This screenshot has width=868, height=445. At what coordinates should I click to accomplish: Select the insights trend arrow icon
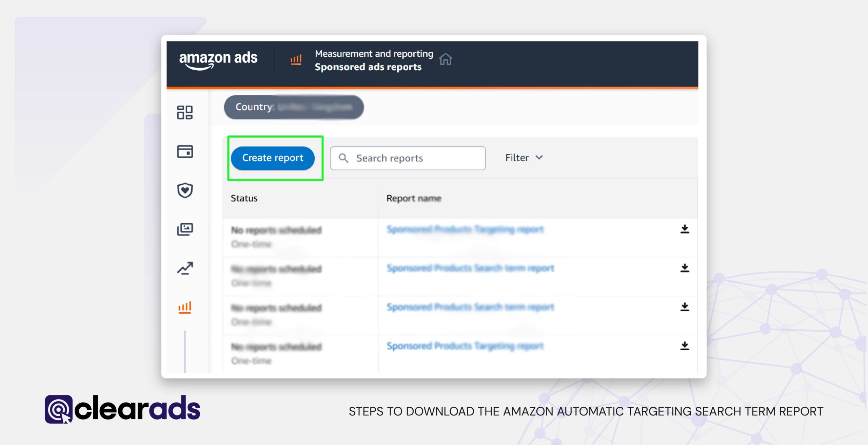coord(185,268)
